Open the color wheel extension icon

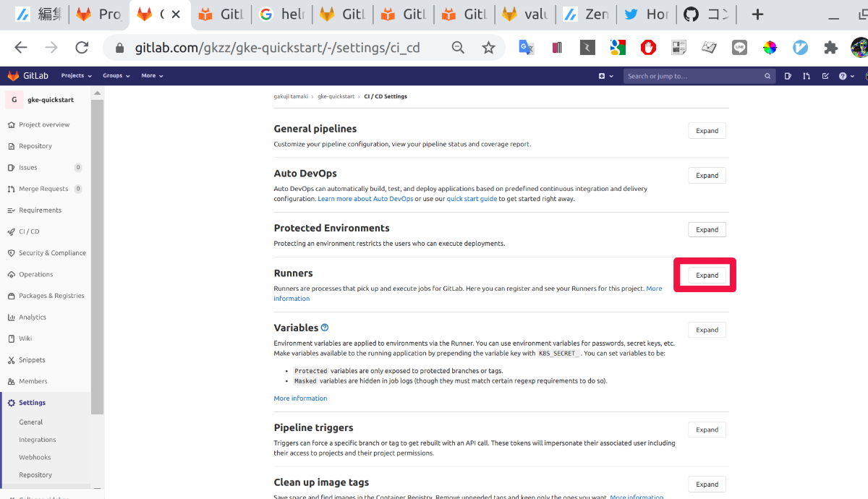coord(770,48)
